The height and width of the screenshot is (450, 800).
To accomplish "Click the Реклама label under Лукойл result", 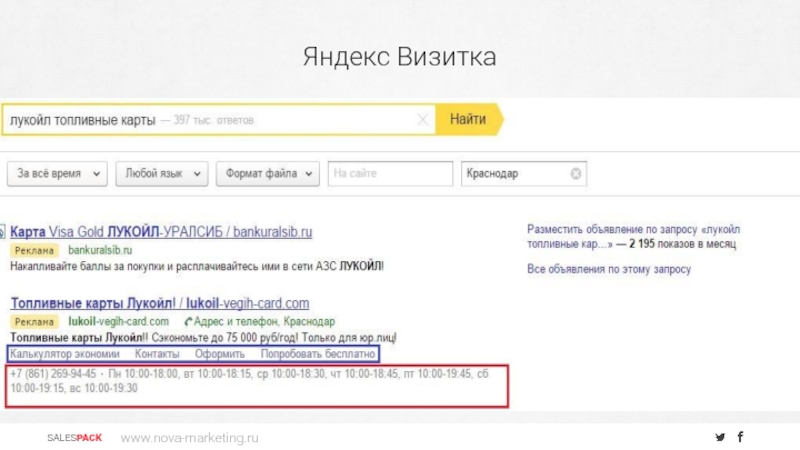I will point(34,322).
